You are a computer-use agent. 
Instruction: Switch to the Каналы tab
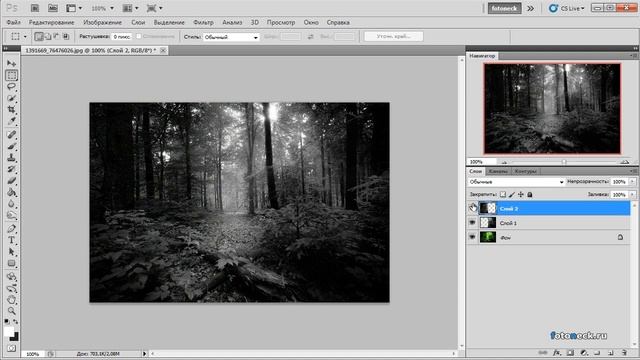click(x=498, y=171)
